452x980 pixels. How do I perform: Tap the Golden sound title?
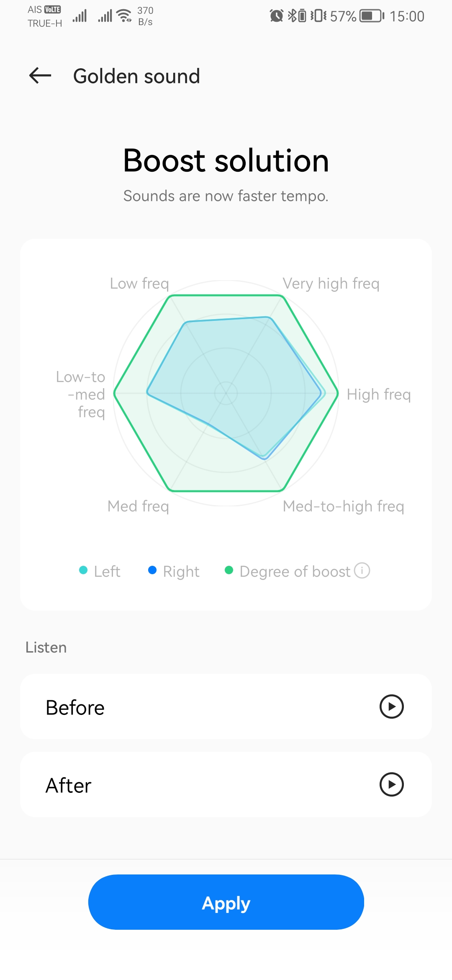[x=136, y=76]
